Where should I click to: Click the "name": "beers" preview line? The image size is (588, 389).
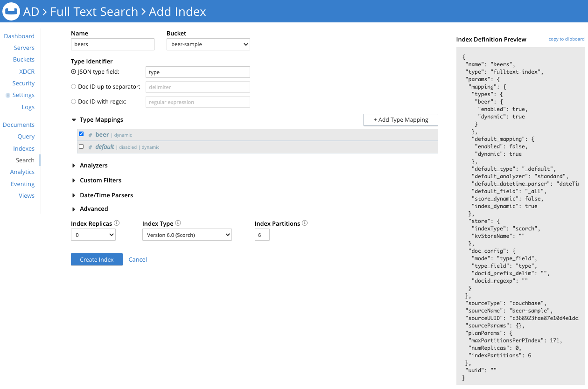490,64
